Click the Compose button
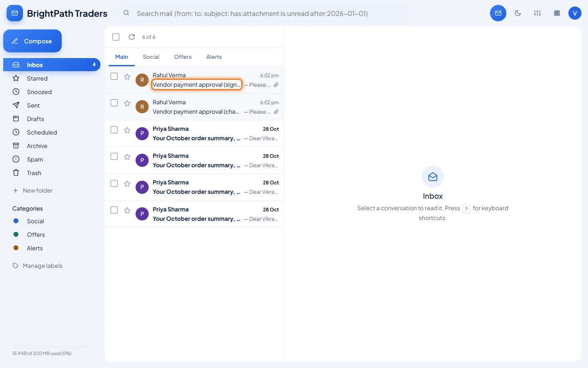Image resolution: width=588 pixels, height=368 pixels. pos(33,41)
